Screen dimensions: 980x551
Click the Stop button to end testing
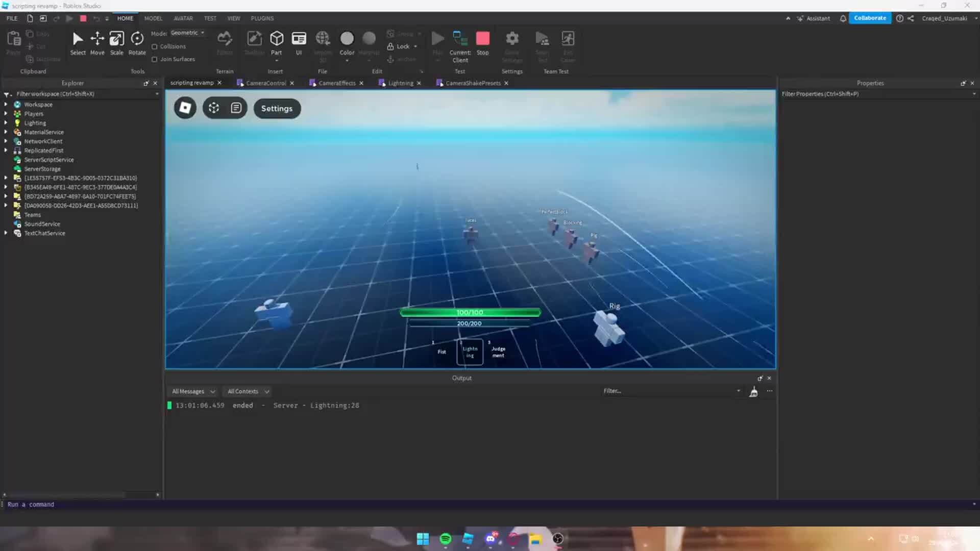[483, 41]
